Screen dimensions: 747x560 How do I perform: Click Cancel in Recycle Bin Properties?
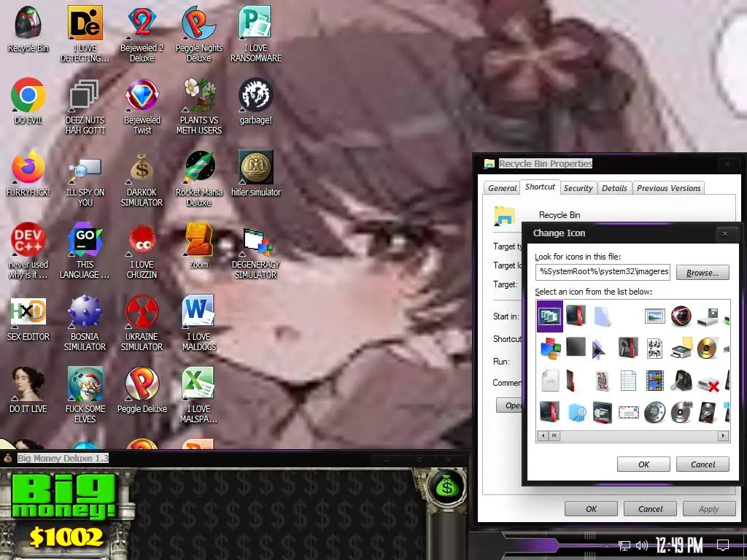click(x=650, y=509)
